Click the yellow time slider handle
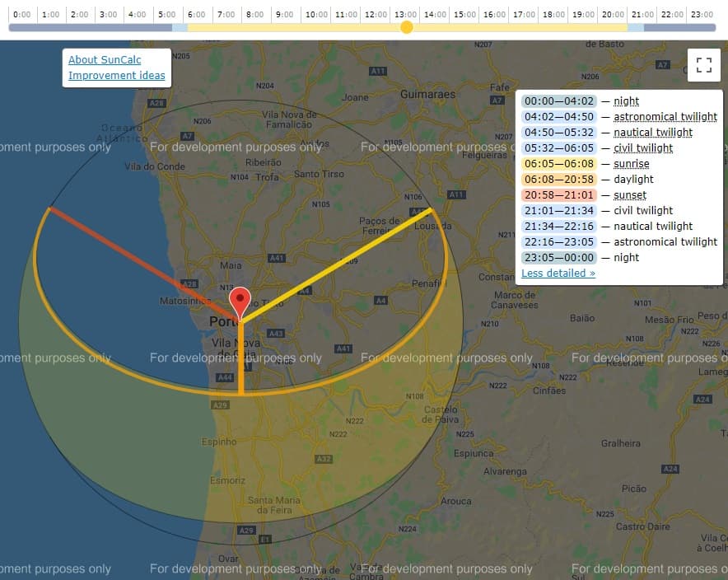728x580 pixels. 407,27
